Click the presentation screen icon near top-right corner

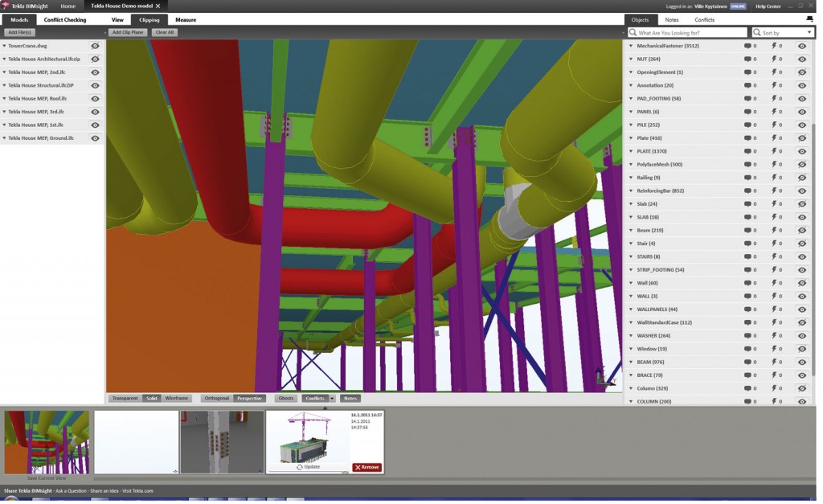click(810, 19)
